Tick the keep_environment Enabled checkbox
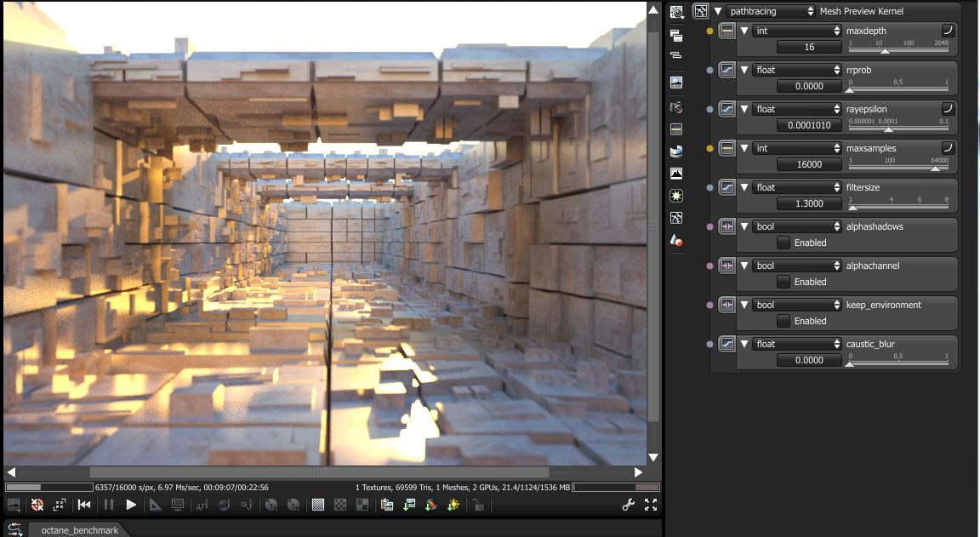This screenshot has width=980, height=537. (783, 321)
